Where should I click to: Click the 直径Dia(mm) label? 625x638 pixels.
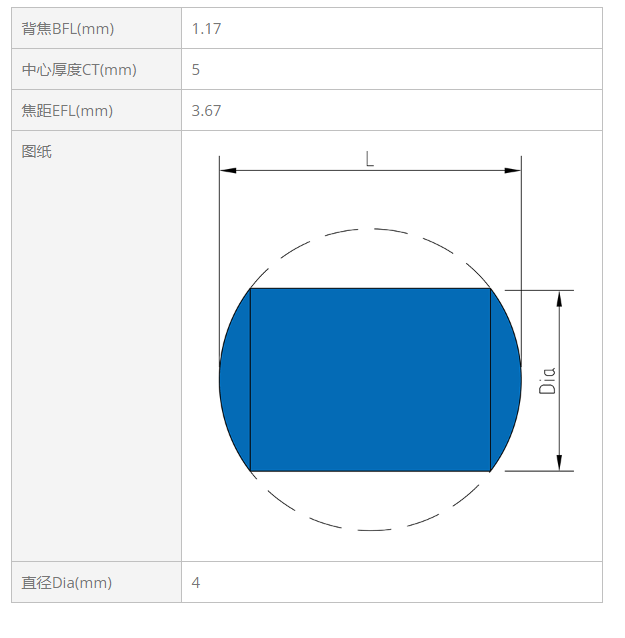(67, 583)
